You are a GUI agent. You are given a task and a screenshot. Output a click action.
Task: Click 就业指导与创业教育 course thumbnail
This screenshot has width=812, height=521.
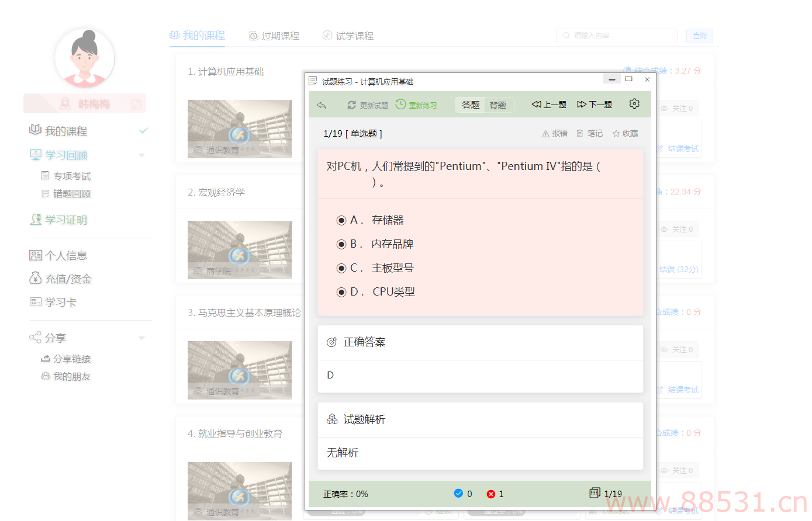point(240,491)
